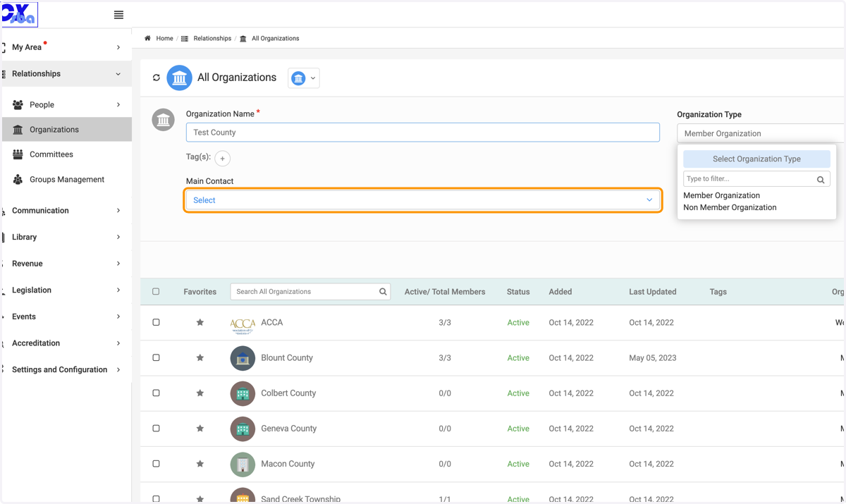This screenshot has width=846, height=504.
Task: Click the CX logo in top corner
Action: tap(19, 14)
